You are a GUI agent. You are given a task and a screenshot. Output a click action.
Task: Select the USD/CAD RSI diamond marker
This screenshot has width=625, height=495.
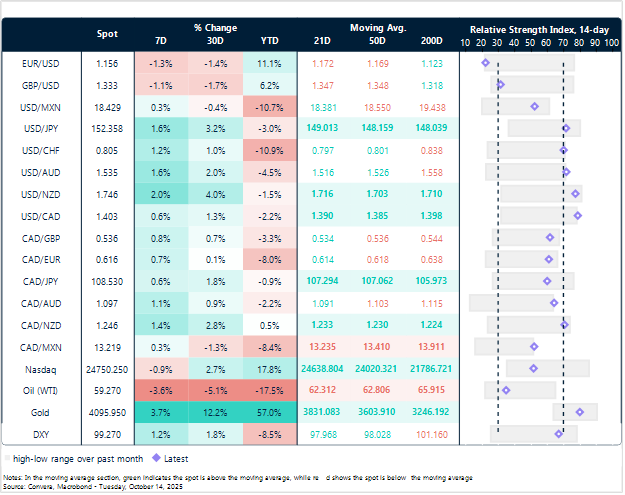click(577, 215)
